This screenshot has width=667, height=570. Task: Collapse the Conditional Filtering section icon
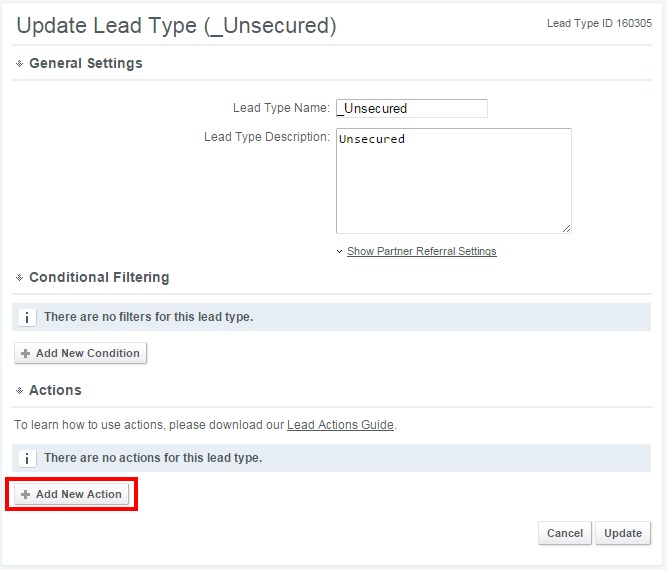pos(19,278)
